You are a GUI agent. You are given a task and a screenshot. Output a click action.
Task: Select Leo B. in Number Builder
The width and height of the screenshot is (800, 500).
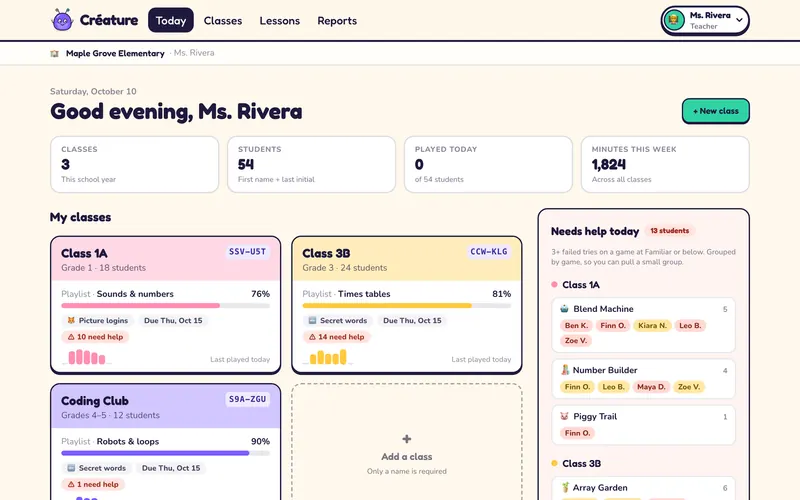click(613, 387)
